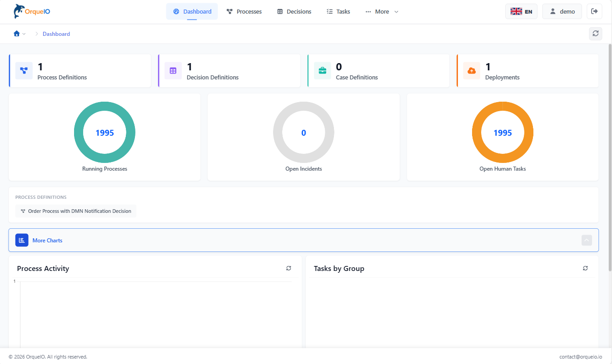Open the Decisions menu item

(x=294, y=11)
